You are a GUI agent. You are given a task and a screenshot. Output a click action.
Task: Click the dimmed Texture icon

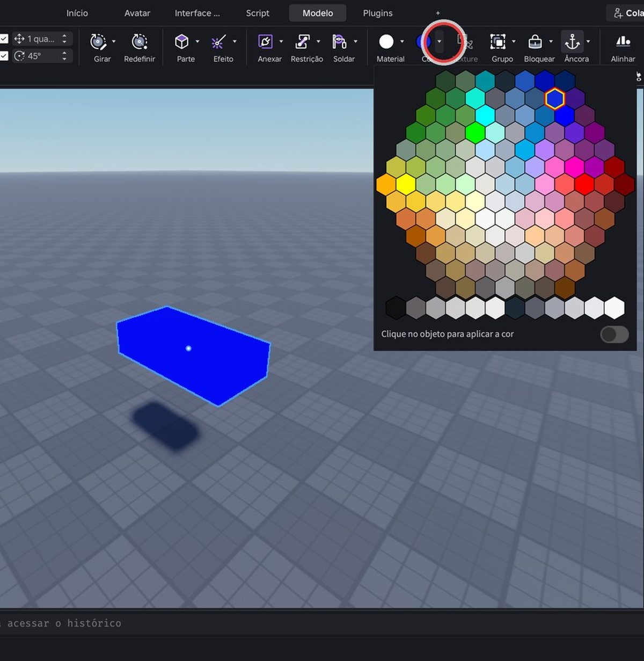point(465,41)
